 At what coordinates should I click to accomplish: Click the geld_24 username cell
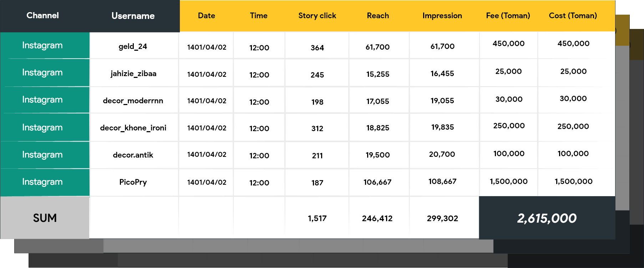click(133, 46)
